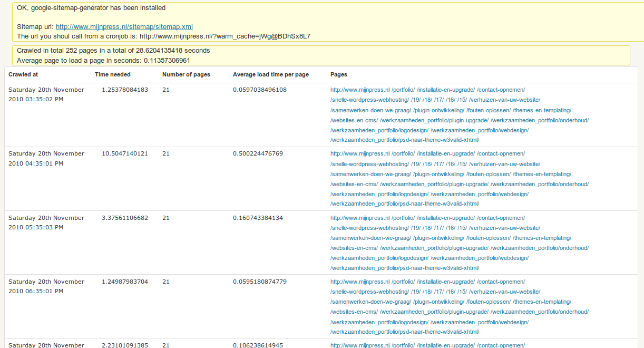The height and width of the screenshot is (348, 644).
Task: Select the time value 10.5047140121
Action: (125, 153)
